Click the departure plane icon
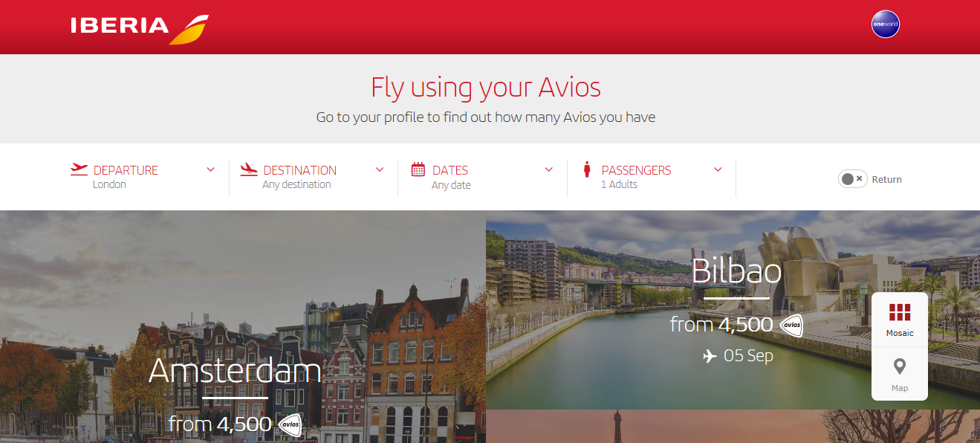This screenshot has width=980, height=443. click(79, 169)
